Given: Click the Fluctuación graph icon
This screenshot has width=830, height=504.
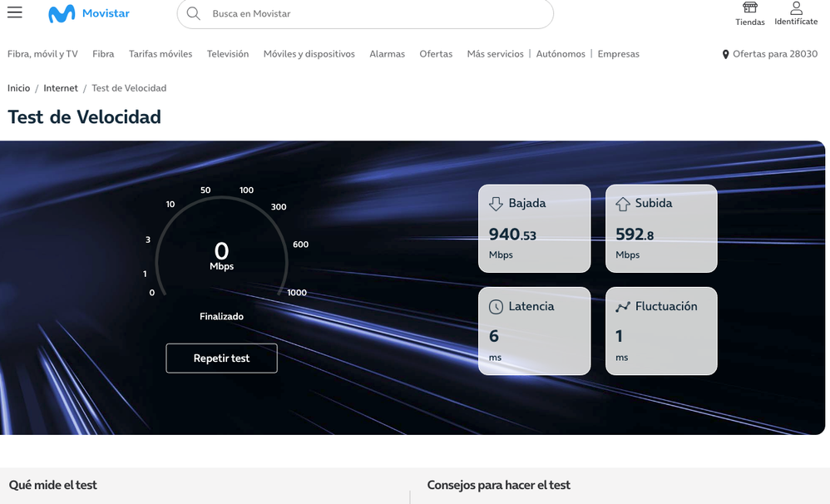Looking at the screenshot, I should click(622, 307).
